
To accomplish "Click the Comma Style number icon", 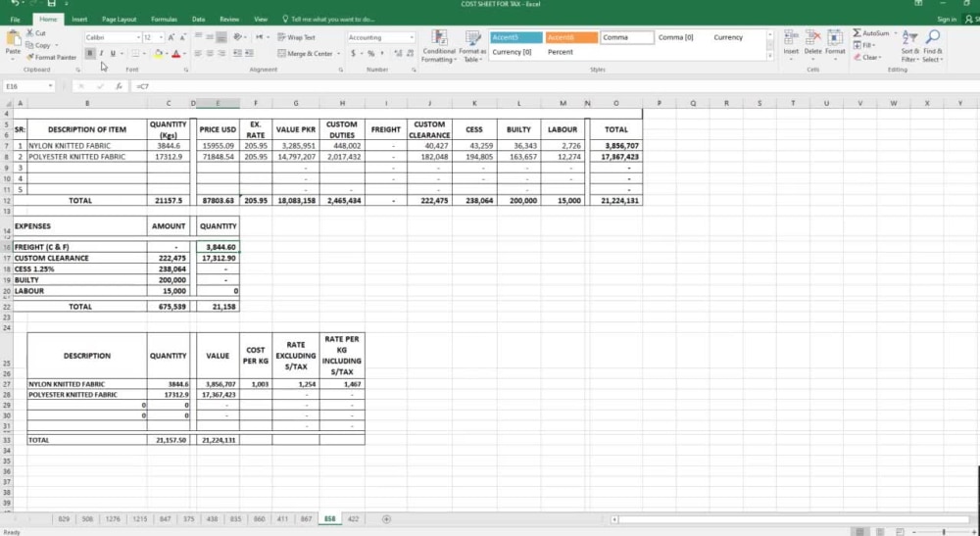I will (382, 54).
